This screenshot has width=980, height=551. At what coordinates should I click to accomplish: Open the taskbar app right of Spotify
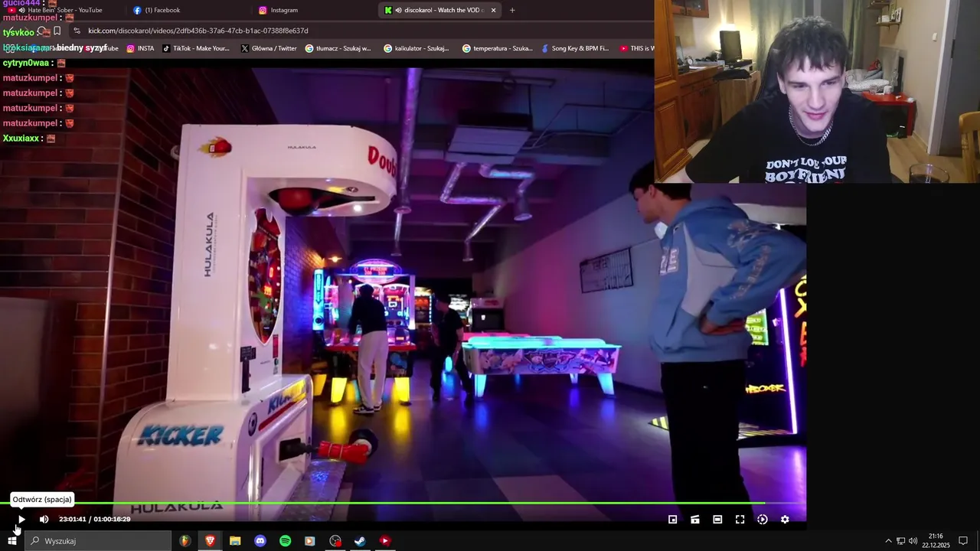pyautogui.click(x=310, y=541)
